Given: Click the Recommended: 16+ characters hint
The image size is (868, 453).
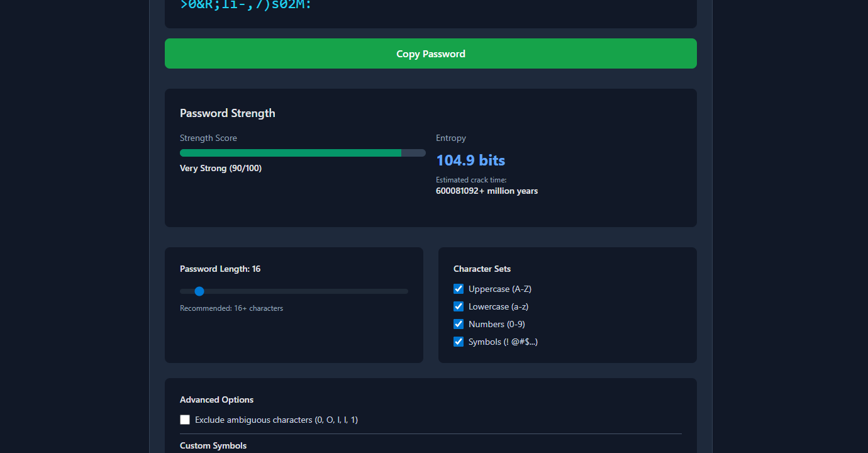Looking at the screenshot, I should pos(231,308).
